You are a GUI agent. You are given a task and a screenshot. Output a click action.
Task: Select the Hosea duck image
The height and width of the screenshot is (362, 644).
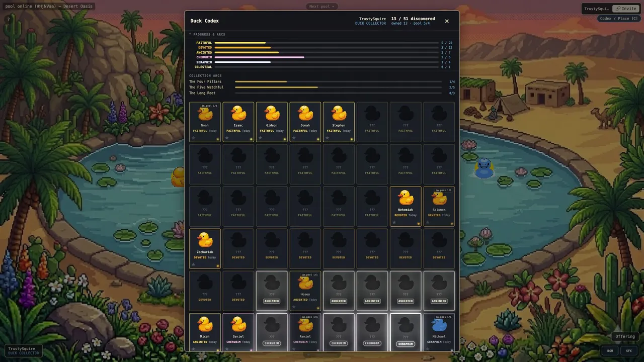(305, 283)
